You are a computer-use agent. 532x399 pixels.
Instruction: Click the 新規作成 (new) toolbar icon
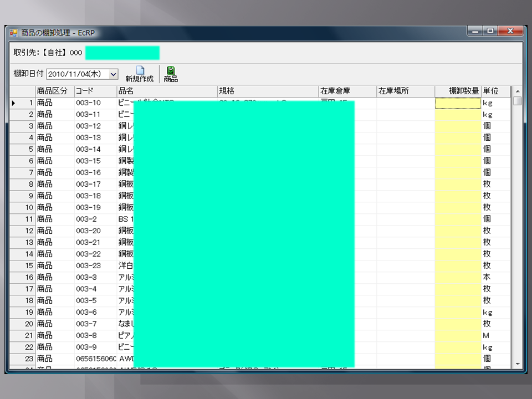(140, 74)
